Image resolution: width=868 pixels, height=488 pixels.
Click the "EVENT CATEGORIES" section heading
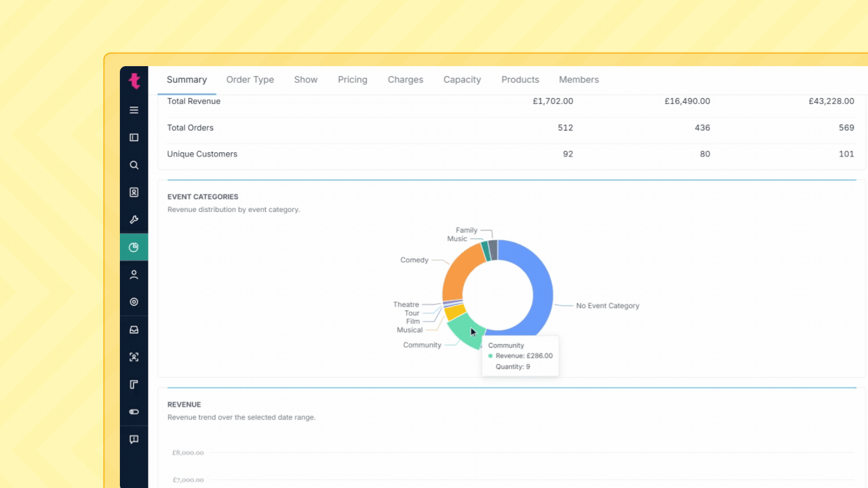(x=203, y=197)
